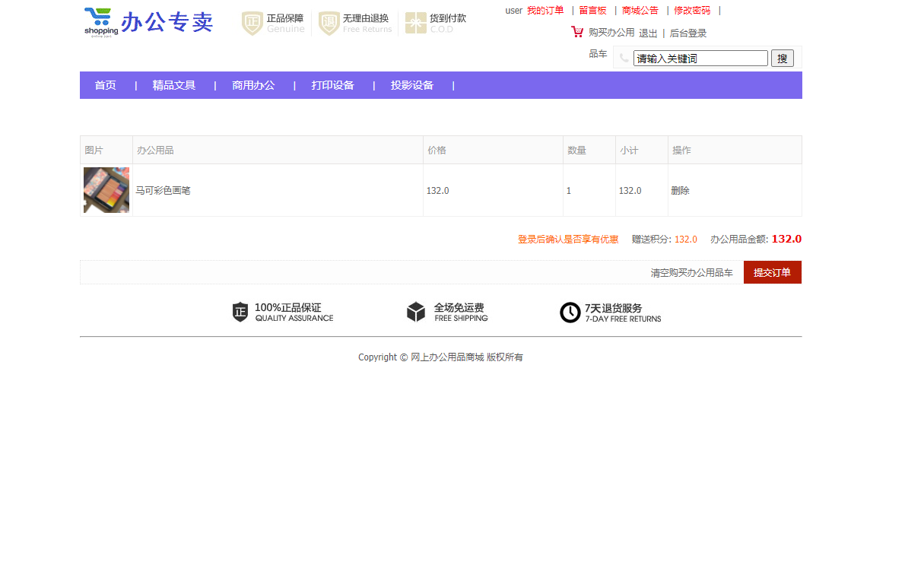Image resolution: width=924 pixels, height=568 pixels.
Task: Submit the order via 提交订单 button
Action: (772, 271)
